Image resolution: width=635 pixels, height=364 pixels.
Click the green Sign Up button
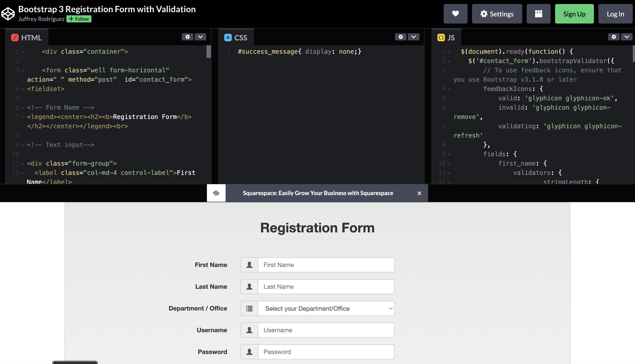tap(574, 14)
